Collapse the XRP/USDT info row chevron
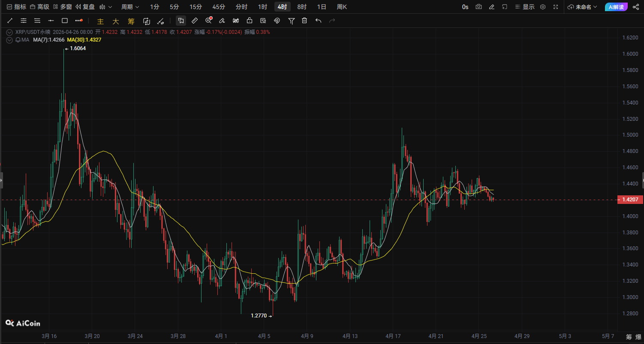Image resolution: width=644 pixels, height=344 pixels. [9, 32]
